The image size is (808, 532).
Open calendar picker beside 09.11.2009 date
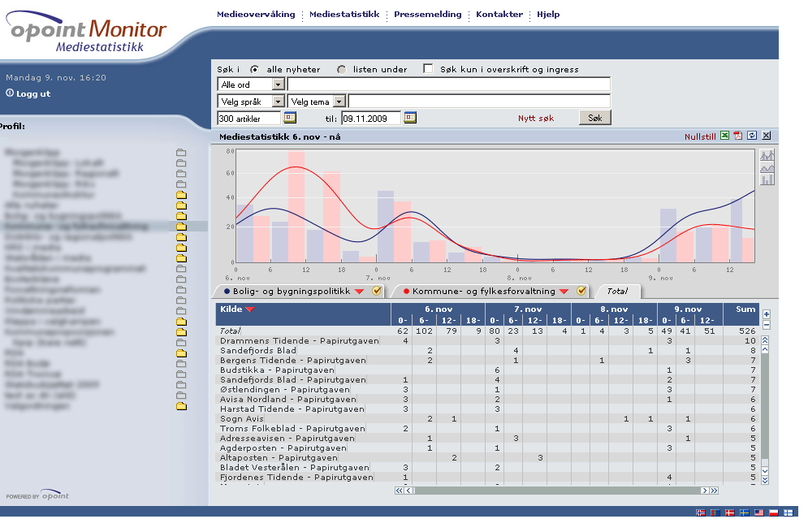(x=410, y=118)
